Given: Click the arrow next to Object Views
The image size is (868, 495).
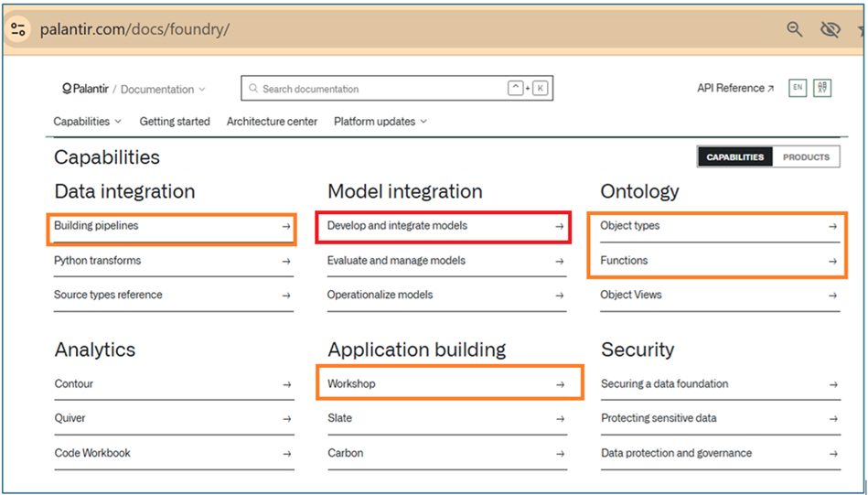Looking at the screenshot, I should pos(832,296).
